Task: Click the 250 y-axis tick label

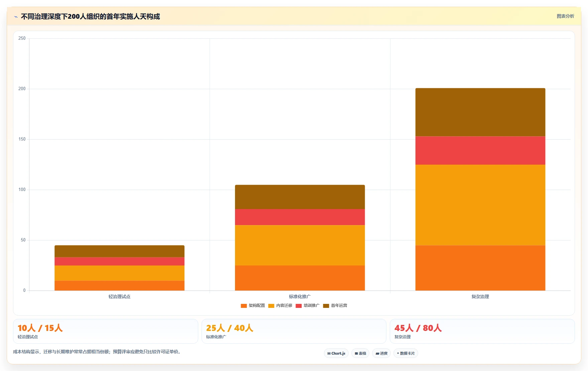Action: (x=22, y=38)
